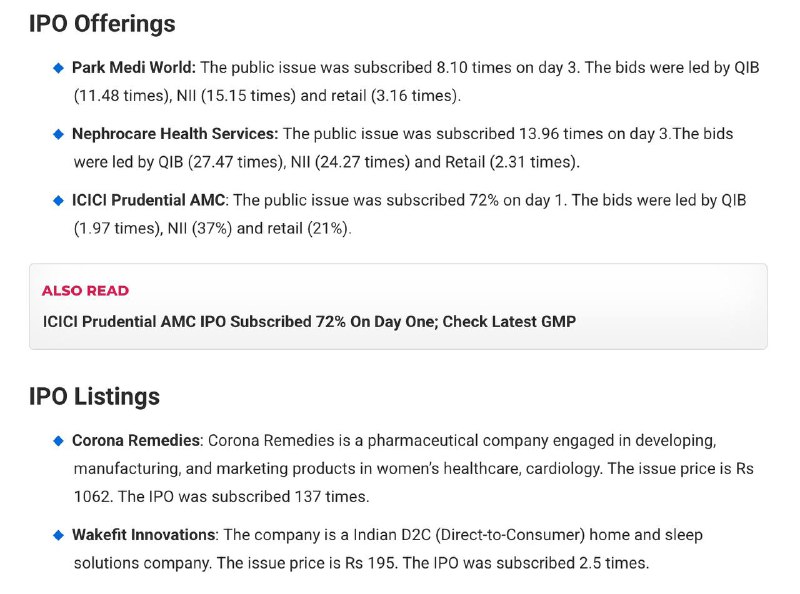Viewport: 800px width, 594px height.
Task: Select the diamond bullet before ICICI Prudential AMC
Action: tap(58, 200)
